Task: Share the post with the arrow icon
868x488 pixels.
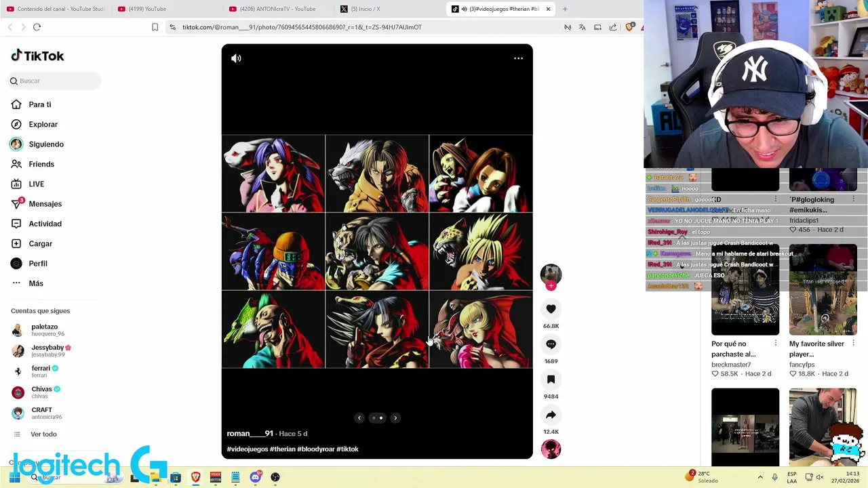Action: (551, 415)
